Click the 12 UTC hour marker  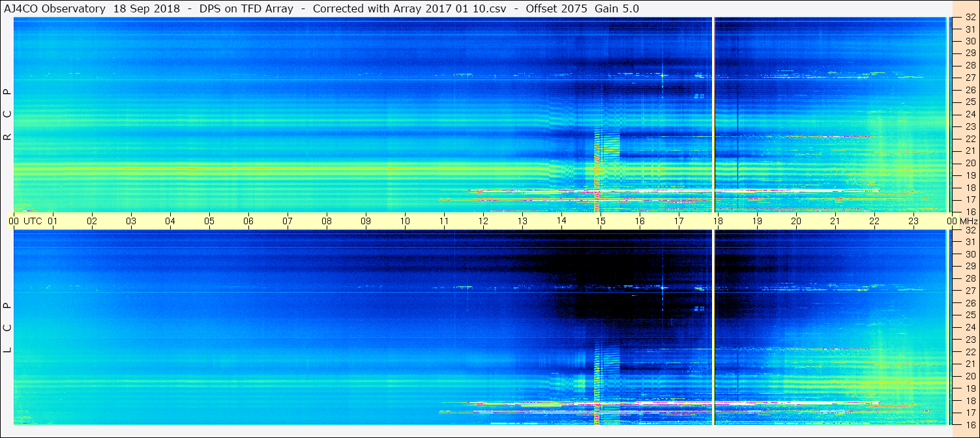483,222
